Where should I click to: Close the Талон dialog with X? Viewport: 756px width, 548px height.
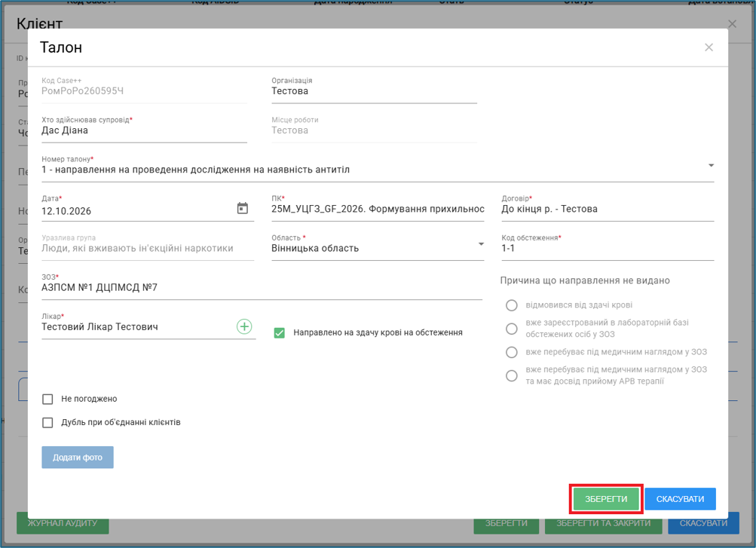[x=709, y=47]
